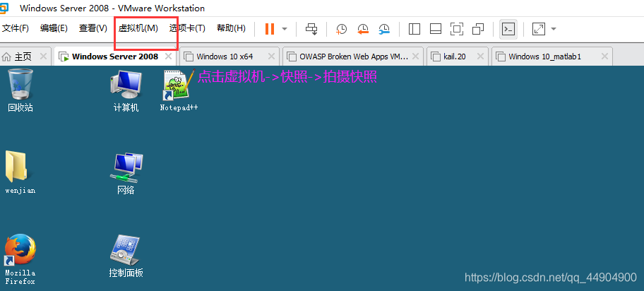Take a snapshot using the clock-plus icon
The image size is (644, 291).
pyautogui.click(x=341, y=29)
